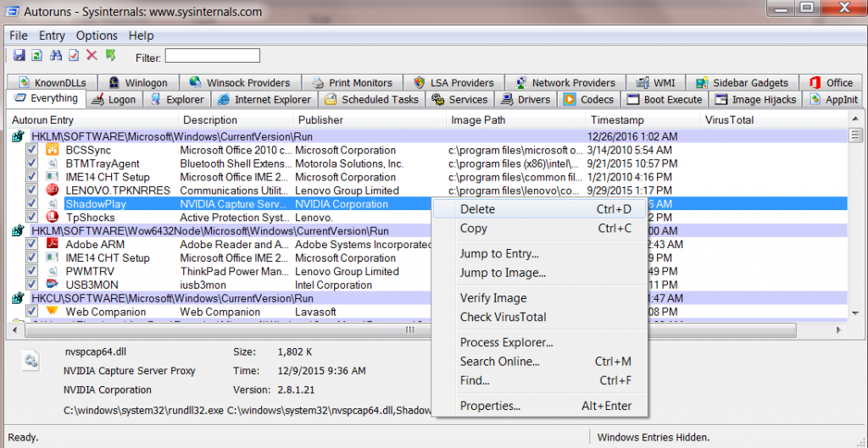Click the BTMTrayAgent entry icon
The height and width of the screenshot is (448, 868).
[x=52, y=163]
